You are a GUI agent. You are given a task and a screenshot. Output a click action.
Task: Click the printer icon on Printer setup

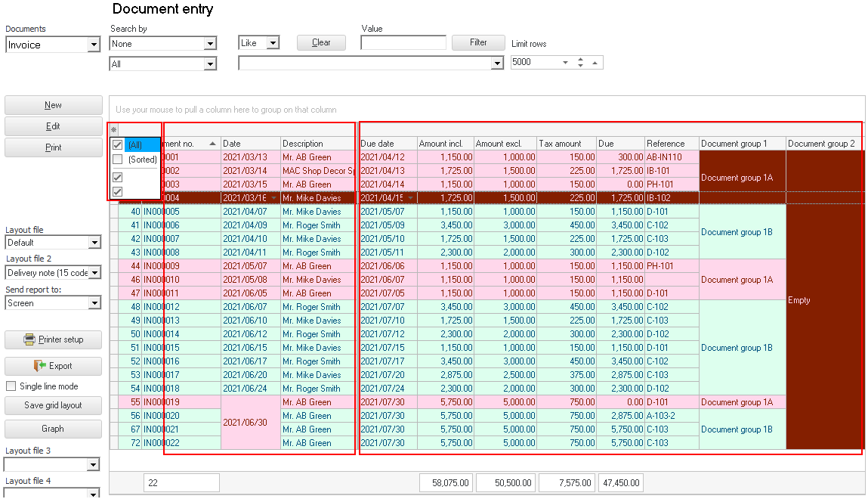(x=29, y=339)
